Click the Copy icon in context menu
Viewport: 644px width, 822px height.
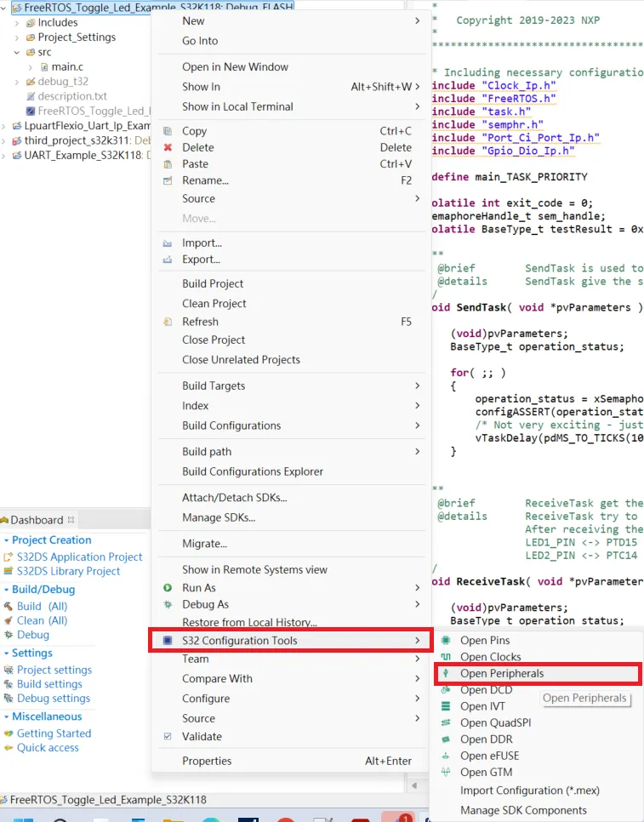(168, 131)
